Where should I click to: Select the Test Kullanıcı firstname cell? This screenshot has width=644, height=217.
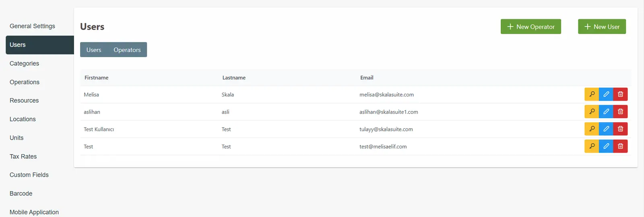tap(99, 129)
